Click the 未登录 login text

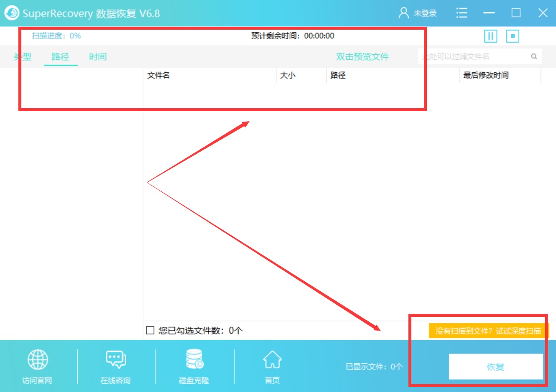point(425,13)
